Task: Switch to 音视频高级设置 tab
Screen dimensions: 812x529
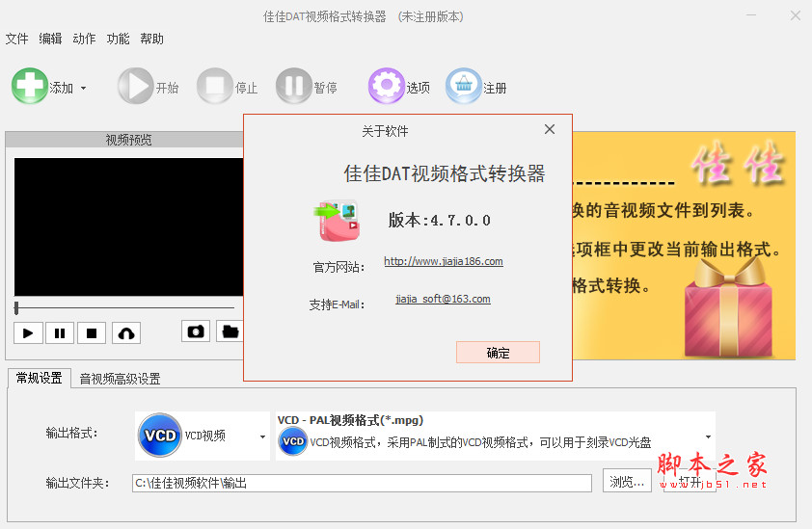Action: 120,379
